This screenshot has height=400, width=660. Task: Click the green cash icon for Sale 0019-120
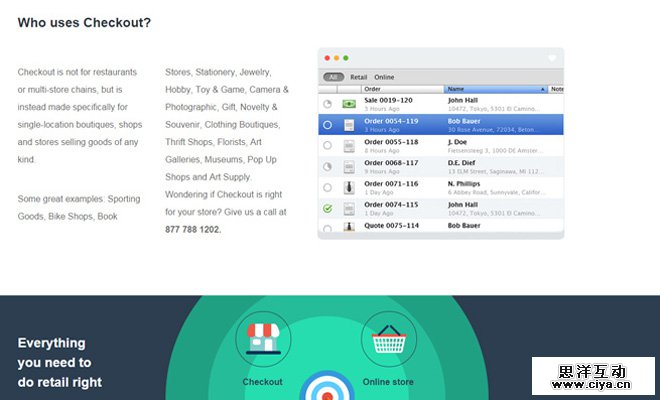349,104
